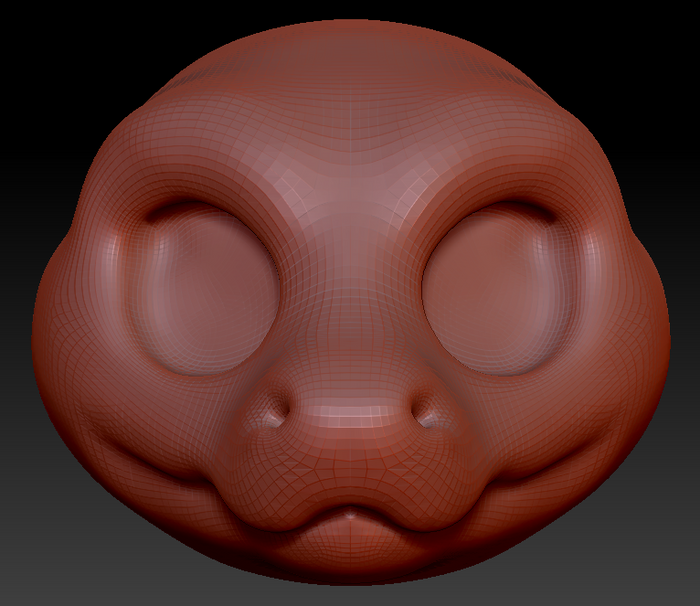
Task: Click the pointed upper lip center
Action: 350,514
